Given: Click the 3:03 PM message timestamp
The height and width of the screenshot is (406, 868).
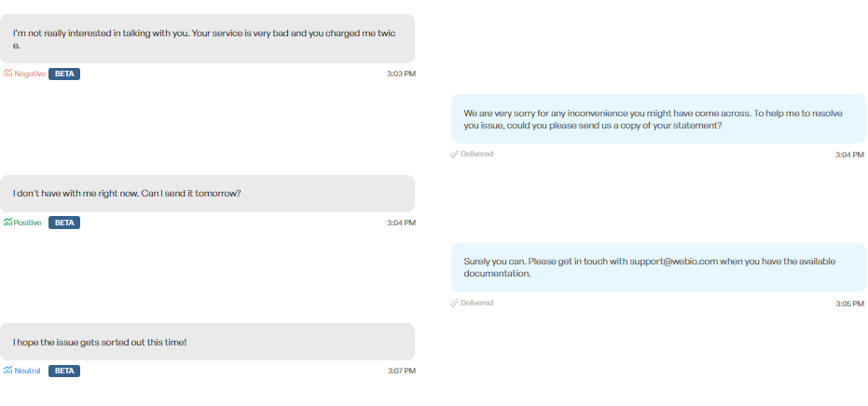Looking at the screenshot, I should pos(401,74).
